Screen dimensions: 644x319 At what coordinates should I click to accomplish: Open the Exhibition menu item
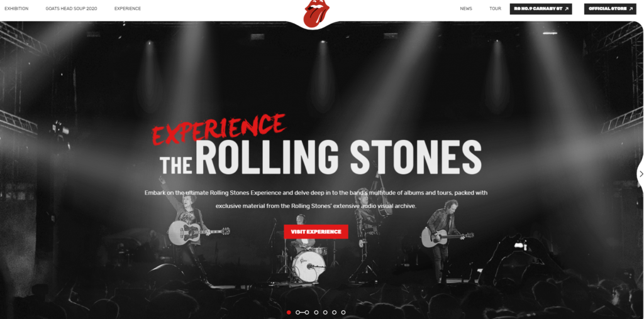point(16,9)
